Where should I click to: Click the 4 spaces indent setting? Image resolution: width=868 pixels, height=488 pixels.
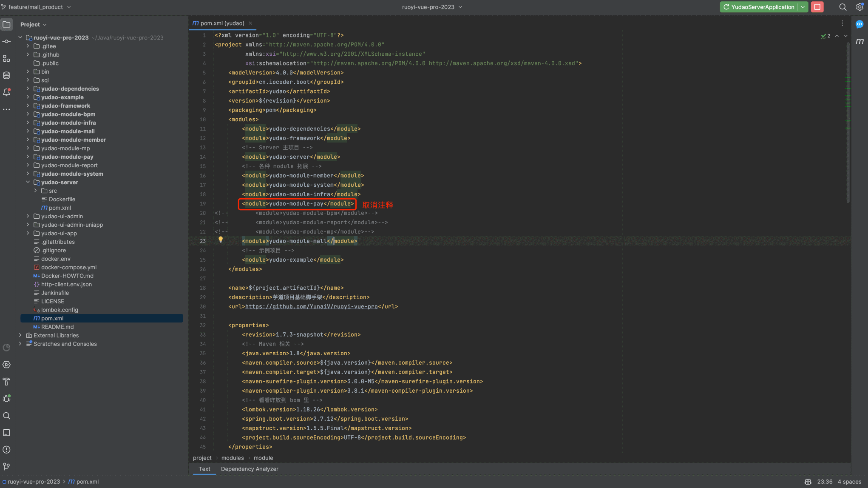pyautogui.click(x=849, y=482)
